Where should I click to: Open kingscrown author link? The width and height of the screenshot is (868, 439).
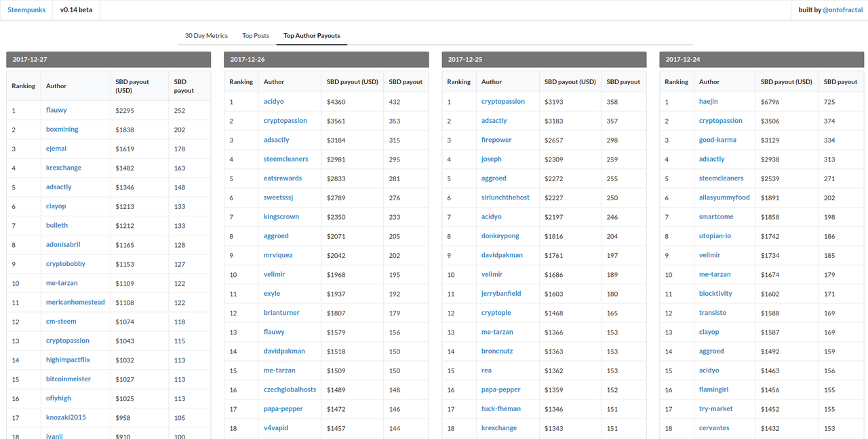click(x=281, y=216)
